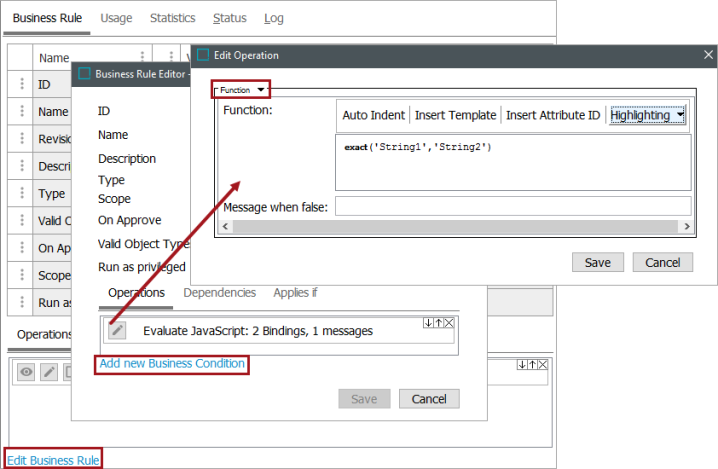This screenshot has height=469, width=718.
Task: Click the horizontal scrollbar track in Edit Operation
Action: click(x=456, y=226)
